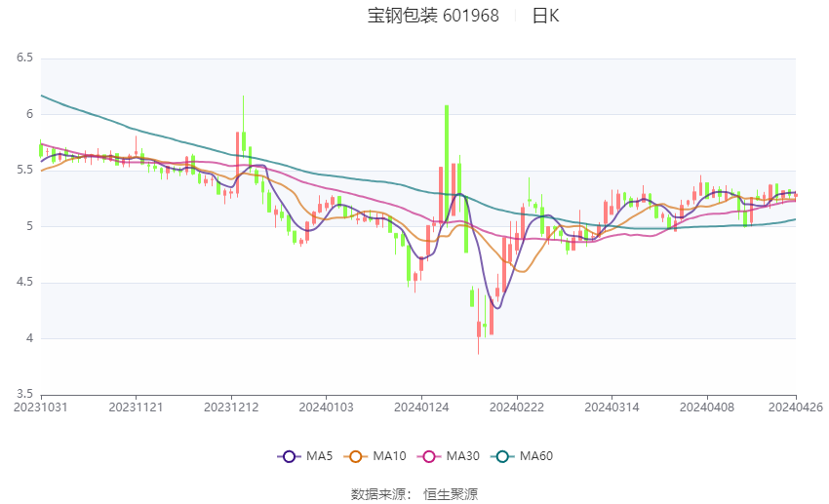
Task: Click x-axis date label 20240408
Action: coord(707,407)
